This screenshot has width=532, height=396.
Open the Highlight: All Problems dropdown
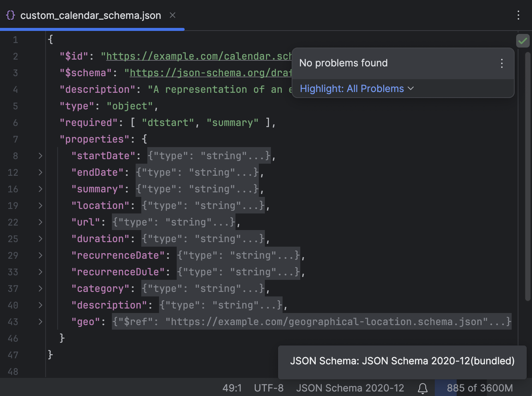[356, 89]
